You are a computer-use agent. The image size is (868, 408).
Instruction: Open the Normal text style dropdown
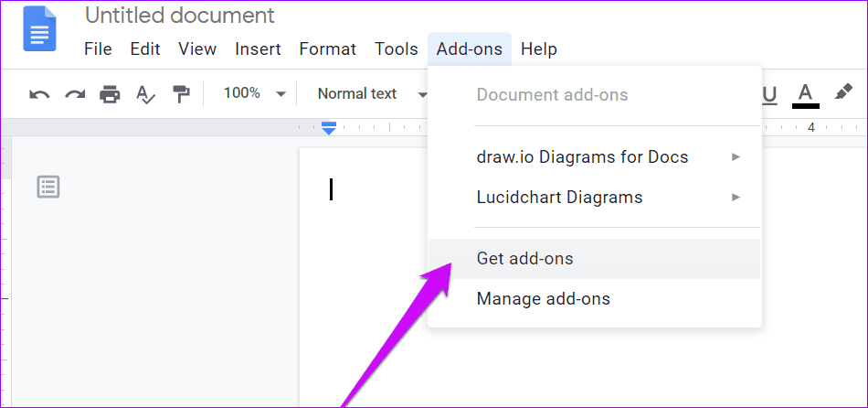370,93
